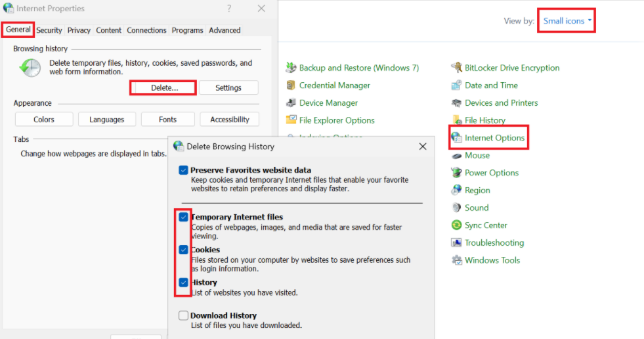The image size is (644, 339).
Task: Open the Windows Tools link
Action: (x=492, y=261)
